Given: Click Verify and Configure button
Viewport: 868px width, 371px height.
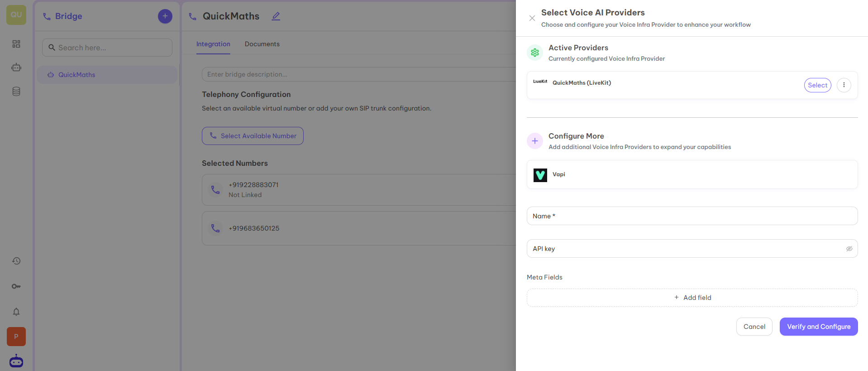Looking at the screenshot, I should click(x=818, y=327).
